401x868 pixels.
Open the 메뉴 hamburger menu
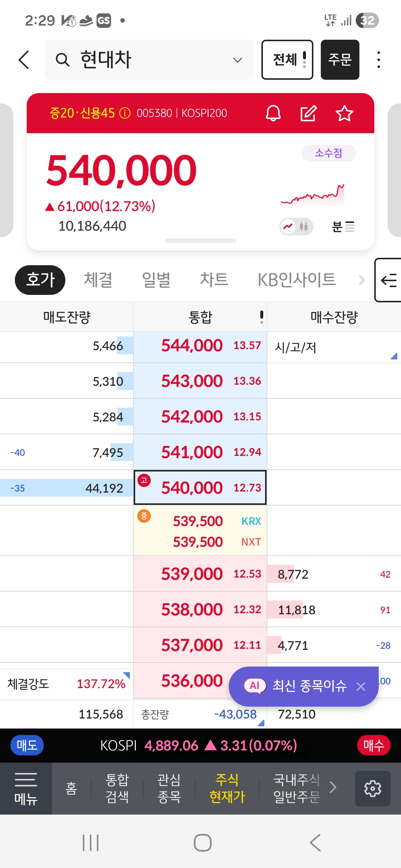[x=26, y=788]
